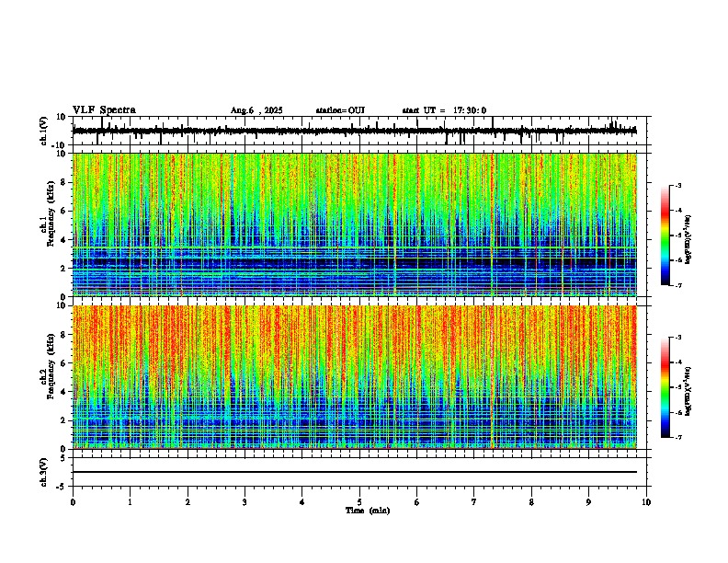Click the ch.2 colorbar log(PSD) label
Screen dimensions: 728x563
(x=688, y=391)
